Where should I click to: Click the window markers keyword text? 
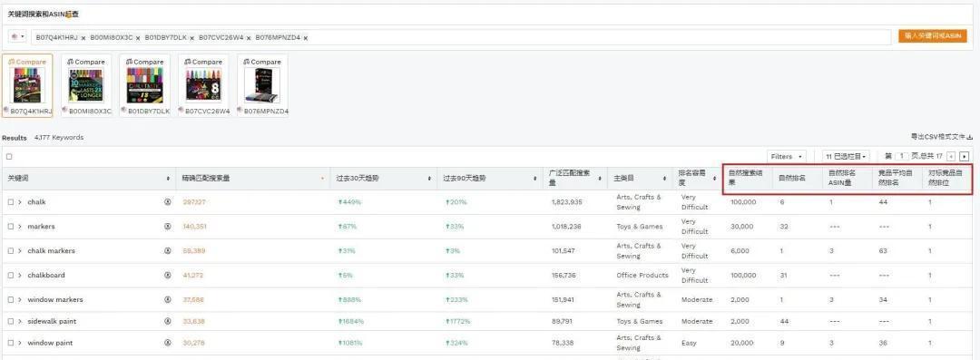[55, 299]
